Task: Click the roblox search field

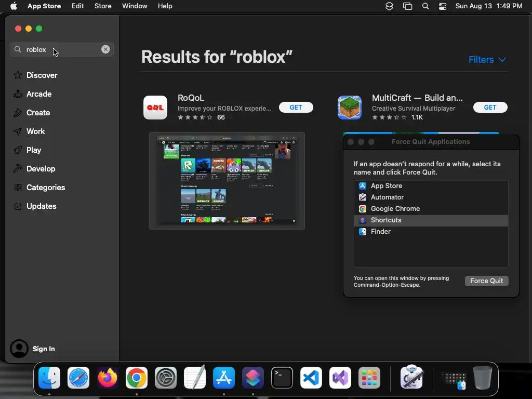Action: [x=62, y=49]
